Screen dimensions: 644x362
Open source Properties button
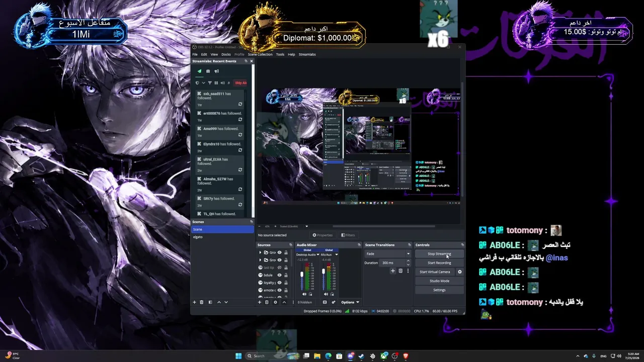pyautogui.click(x=323, y=235)
